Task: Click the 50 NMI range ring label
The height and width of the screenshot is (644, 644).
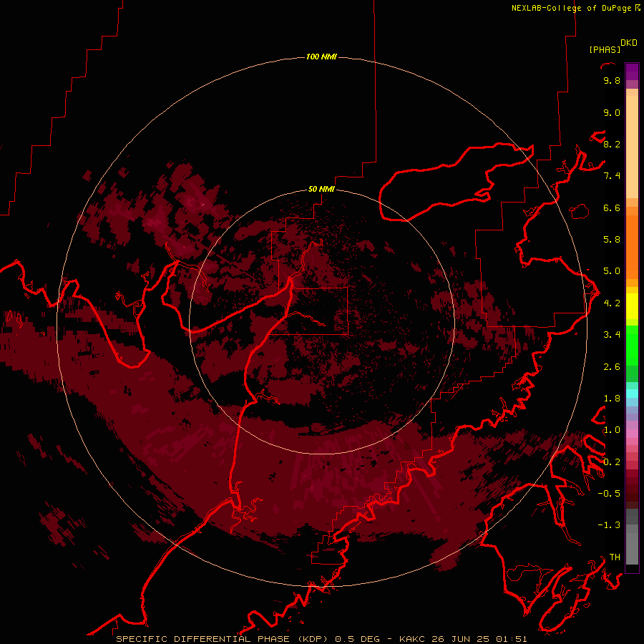Action: tap(321, 189)
